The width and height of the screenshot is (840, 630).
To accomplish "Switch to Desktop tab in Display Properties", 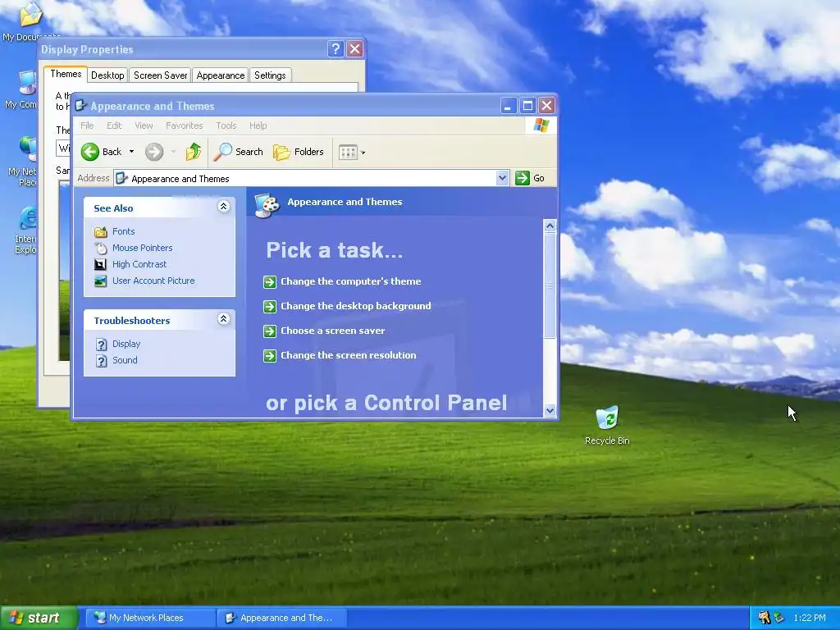I will (x=107, y=75).
